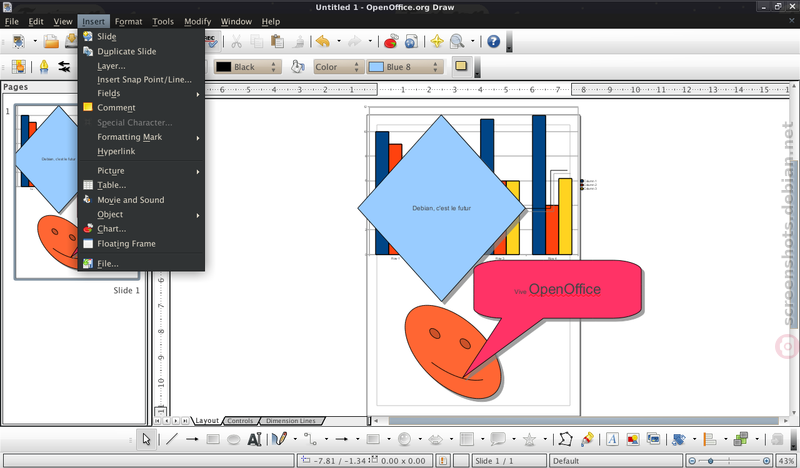The height and width of the screenshot is (468, 800).
Task: Pick the Stars shape tool
Action: click(x=529, y=439)
